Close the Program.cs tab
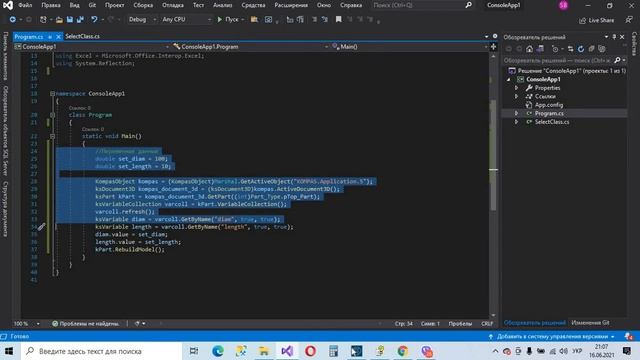Screen dimensions: 640x360 click(x=58, y=37)
